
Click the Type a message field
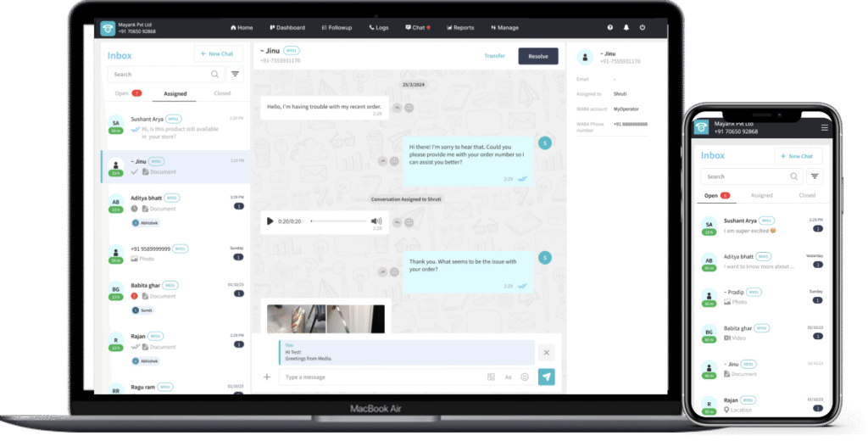point(382,377)
